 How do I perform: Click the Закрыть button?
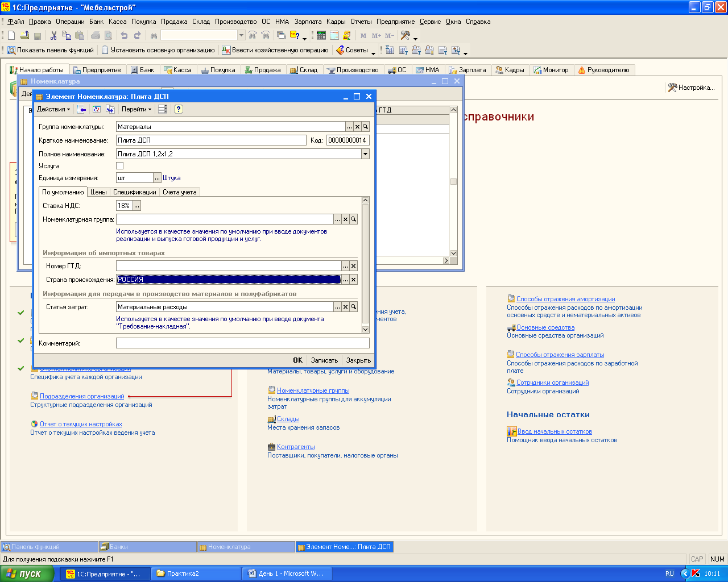point(358,360)
